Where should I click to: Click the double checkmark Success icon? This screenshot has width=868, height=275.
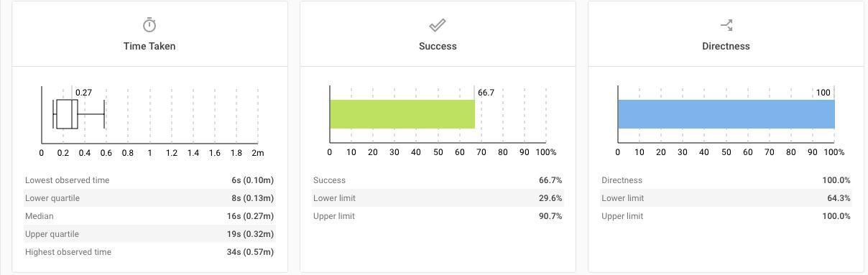438,26
